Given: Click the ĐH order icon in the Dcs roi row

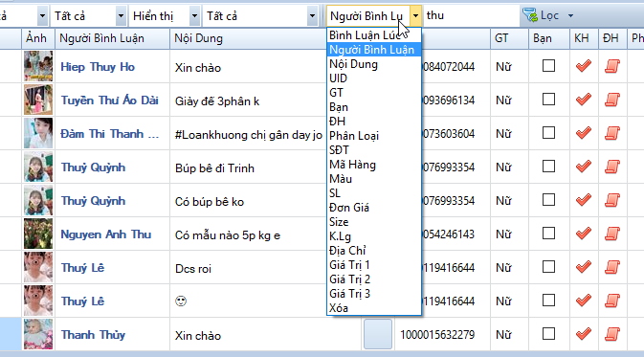Looking at the screenshot, I should pos(612,267).
